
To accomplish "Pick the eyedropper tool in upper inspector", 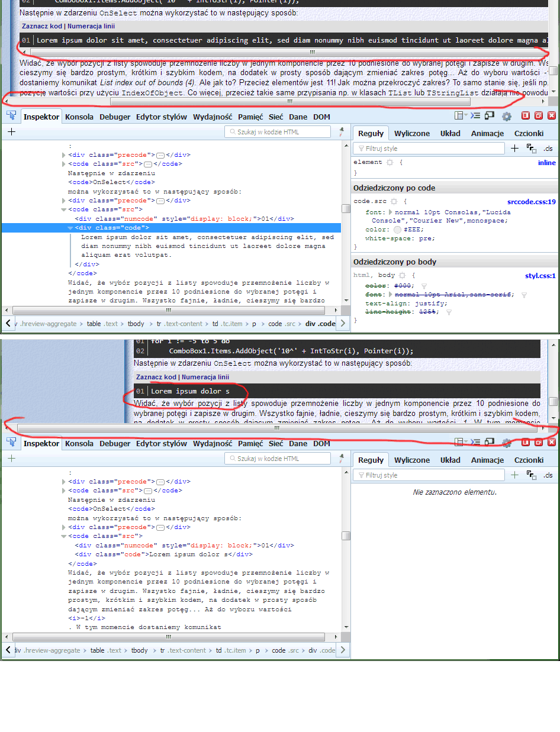I will [341, 132].
